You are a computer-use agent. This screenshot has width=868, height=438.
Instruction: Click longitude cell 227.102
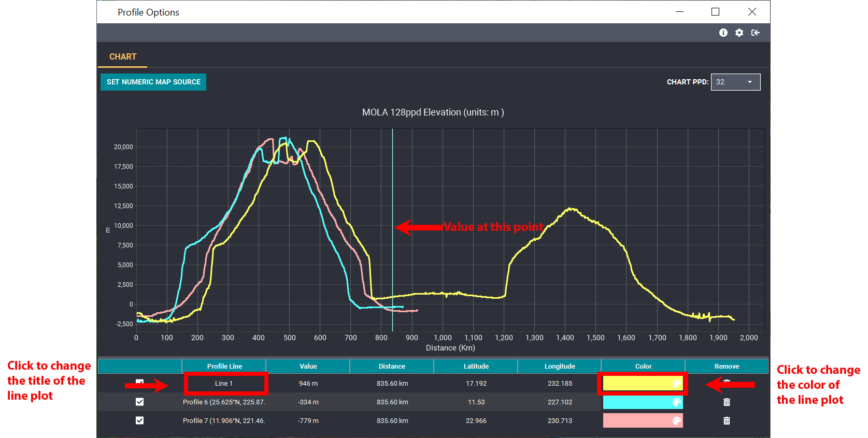pyautogui.click(x=560, y=402)
